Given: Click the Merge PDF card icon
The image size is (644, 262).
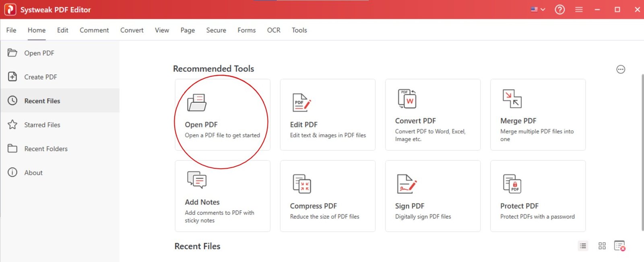Looking at the screenshot, I should click(512, 99).
